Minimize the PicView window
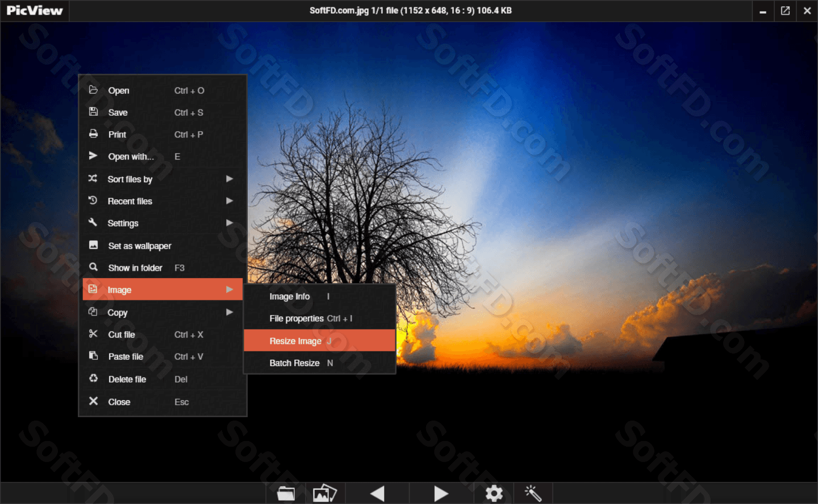Viewport: 818px width, 504px height. (763, 11)
